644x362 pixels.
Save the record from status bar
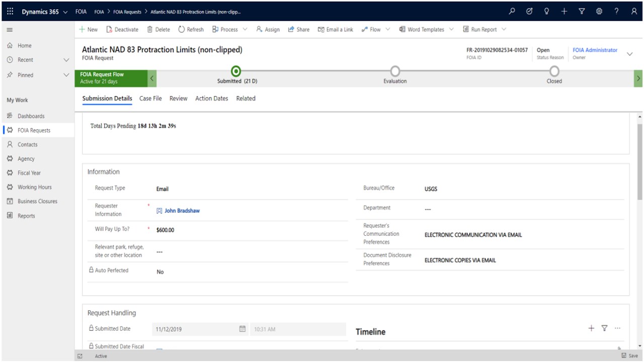click(x=630, y=356)
